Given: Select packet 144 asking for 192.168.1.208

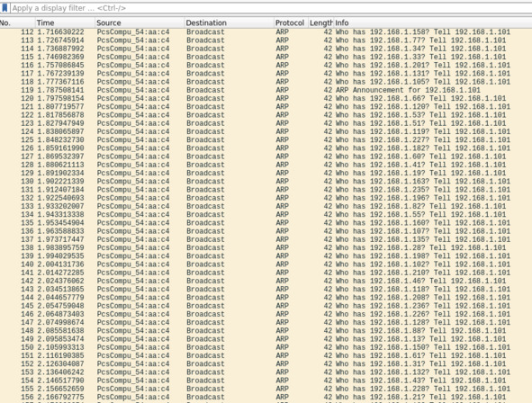Looking at the screenshot, I should coord(266,298).
